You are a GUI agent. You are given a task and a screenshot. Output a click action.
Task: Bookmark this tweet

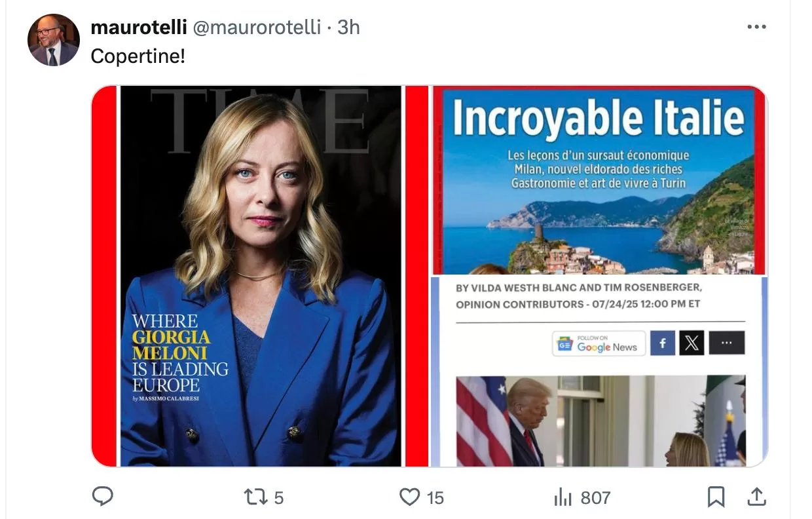click(x=716, y=497)
